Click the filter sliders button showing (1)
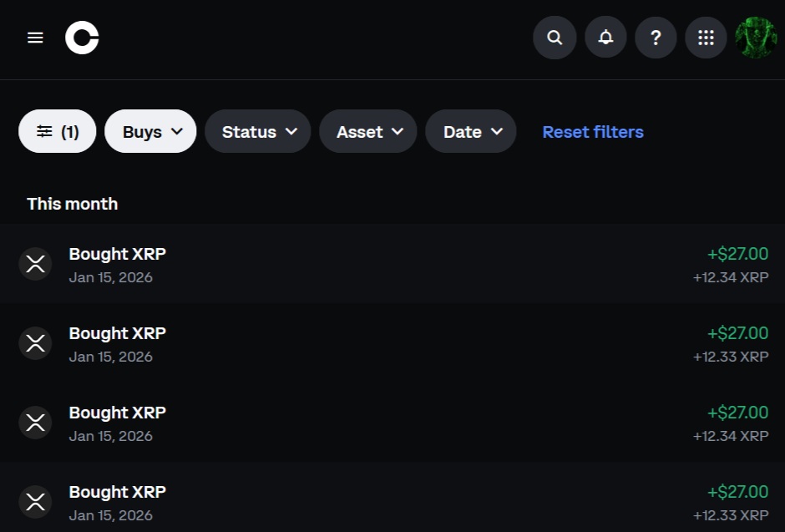 click(x=58, y=132)
